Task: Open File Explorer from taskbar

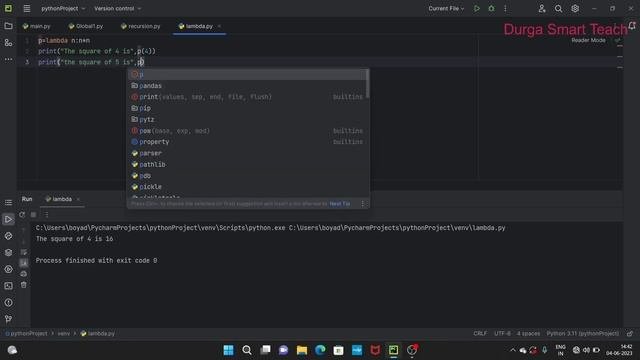Action: pos(302,350)
